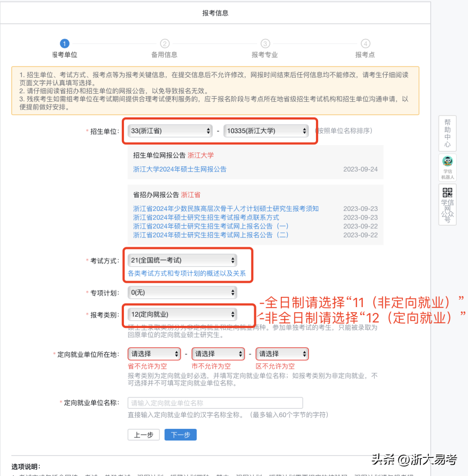Click the 学信公众号 QR code icon
This screenshot has height=476, width=468.
(x=447, y=204)
